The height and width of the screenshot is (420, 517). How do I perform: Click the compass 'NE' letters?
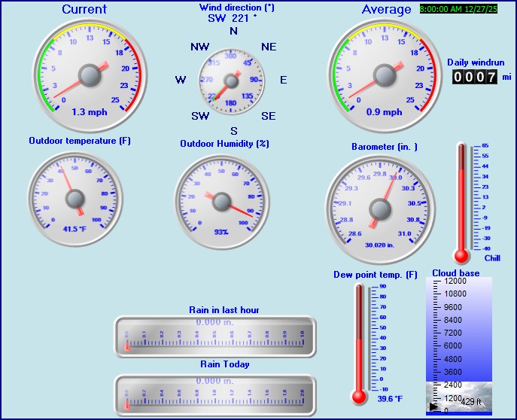pyautogui.click(x=269, y=47)
